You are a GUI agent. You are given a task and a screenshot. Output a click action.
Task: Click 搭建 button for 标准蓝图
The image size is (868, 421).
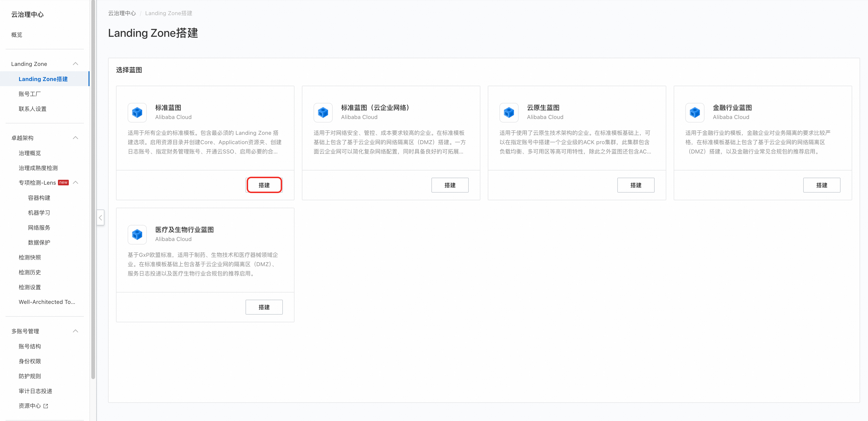click(264, 185)
